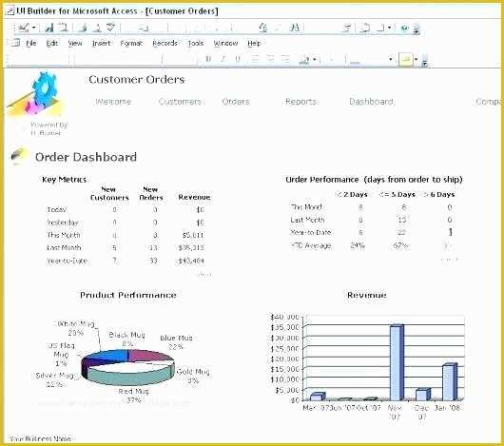Click the Center alignment icon

270,59
